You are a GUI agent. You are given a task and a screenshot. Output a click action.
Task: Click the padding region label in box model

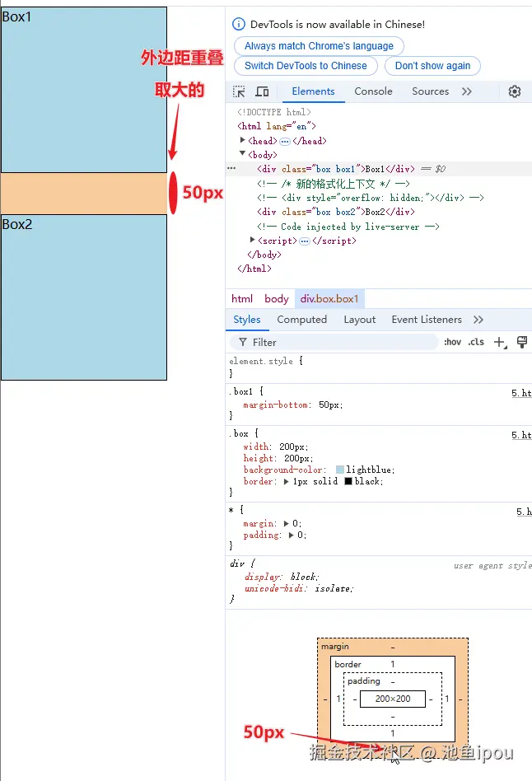tap(364, 680)
